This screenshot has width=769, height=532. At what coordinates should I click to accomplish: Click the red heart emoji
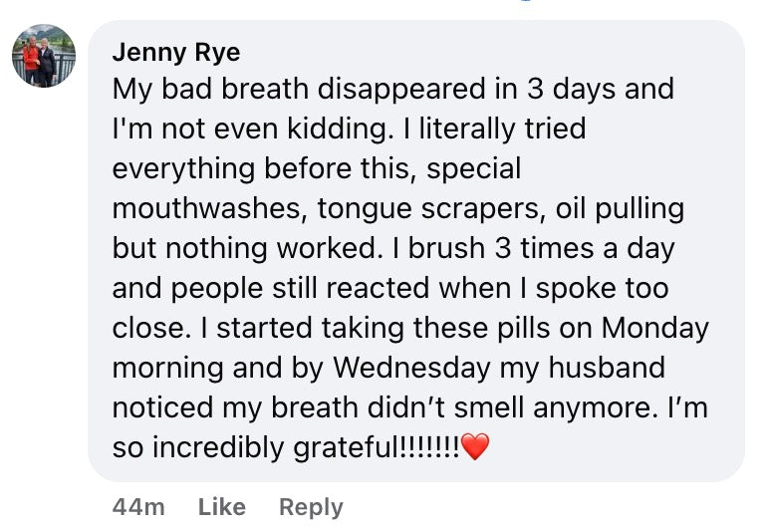coord(476,448)
